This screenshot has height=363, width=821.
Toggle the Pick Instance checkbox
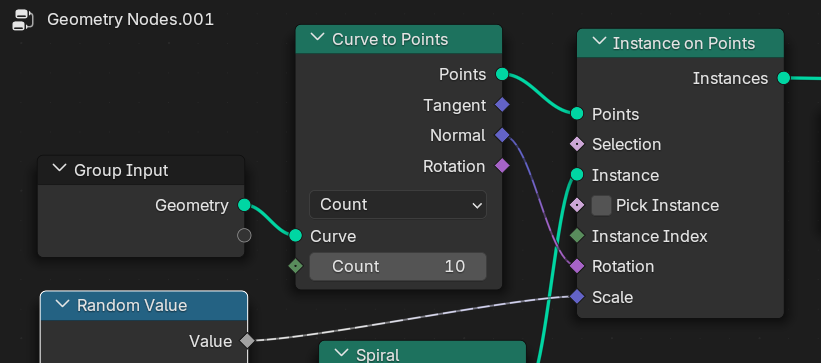click(601, 205)
